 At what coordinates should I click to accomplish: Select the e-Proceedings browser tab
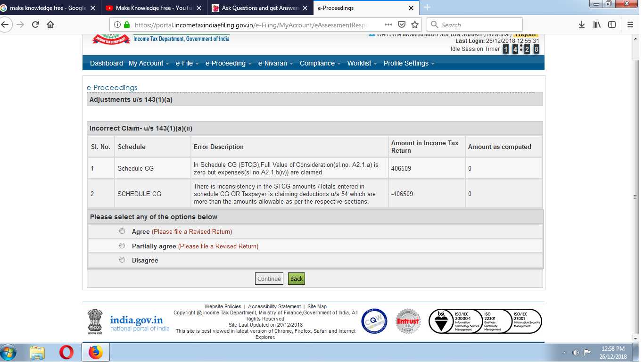pyautogui.click(x=366, y=8)
